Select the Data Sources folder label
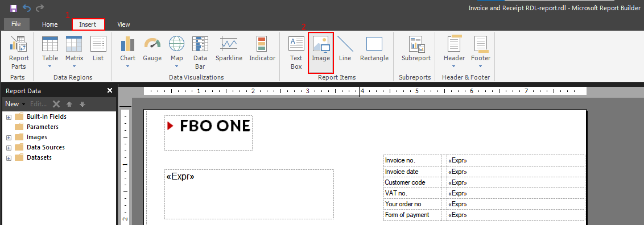The image size is (644, 225). (46, 147)
